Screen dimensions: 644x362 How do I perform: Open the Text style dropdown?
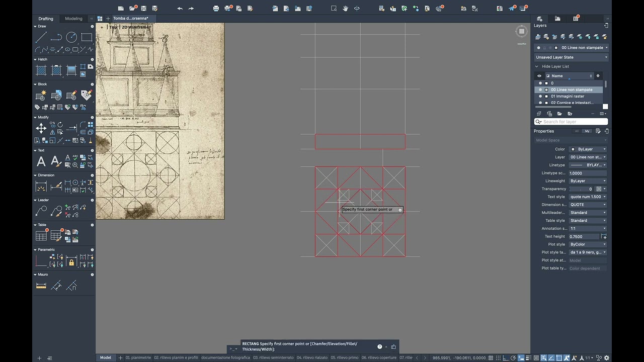[588, 197]
